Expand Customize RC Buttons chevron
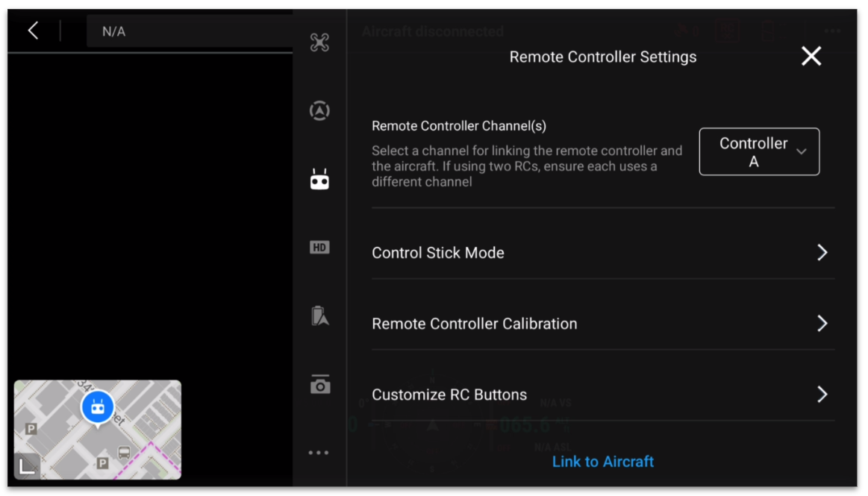868x496 pixels. pyautogui.click(x=822, y=395)
